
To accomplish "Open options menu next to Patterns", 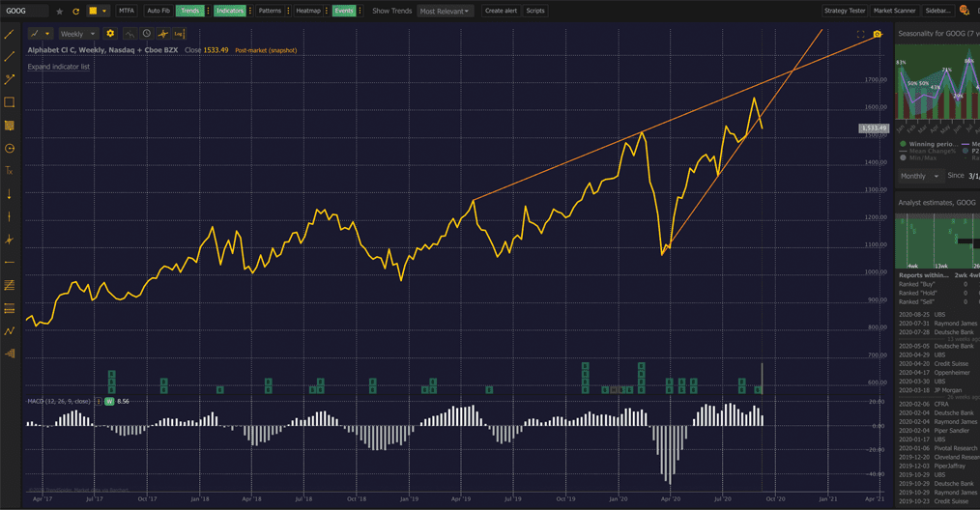I will tap(288, 11).
